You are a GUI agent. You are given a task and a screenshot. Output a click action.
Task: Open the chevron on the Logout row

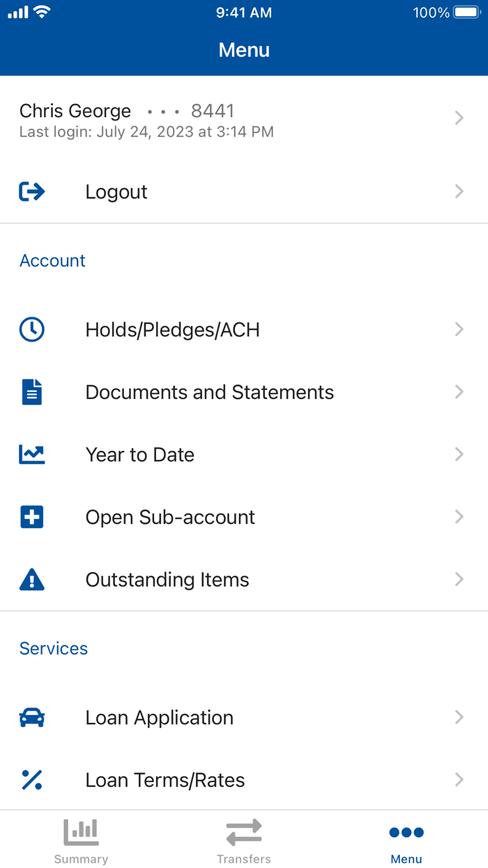[x=459, y=191]
